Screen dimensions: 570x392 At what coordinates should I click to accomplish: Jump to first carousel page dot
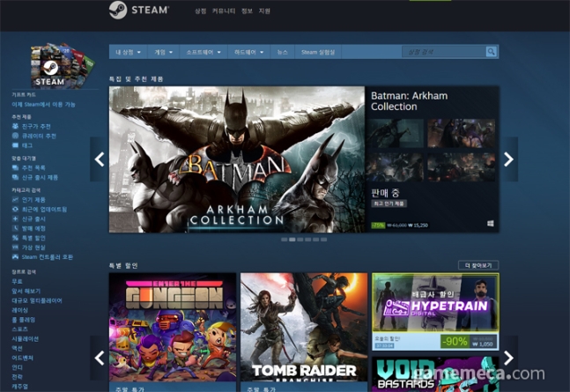click(x=285, y=240)
